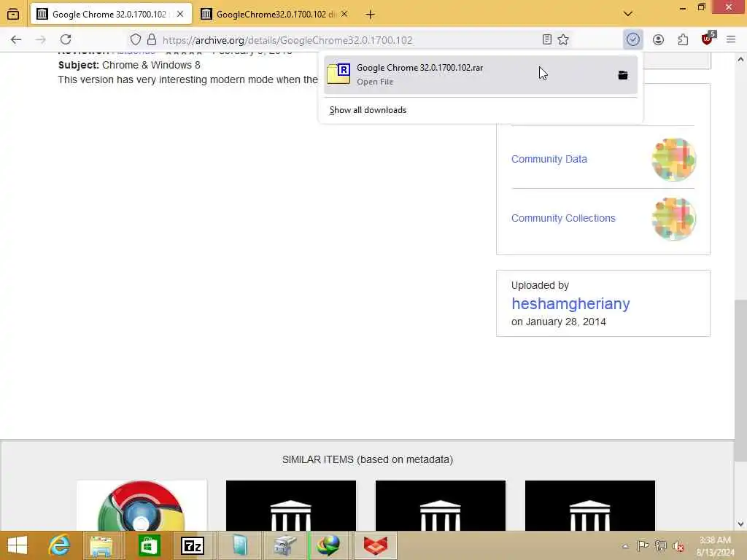
Task: Open the extensions puzzle icon
Action: click(683, 39)
